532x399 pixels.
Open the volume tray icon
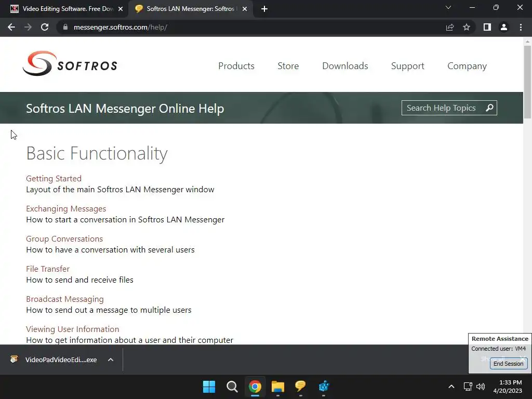[x=481, y=387]
